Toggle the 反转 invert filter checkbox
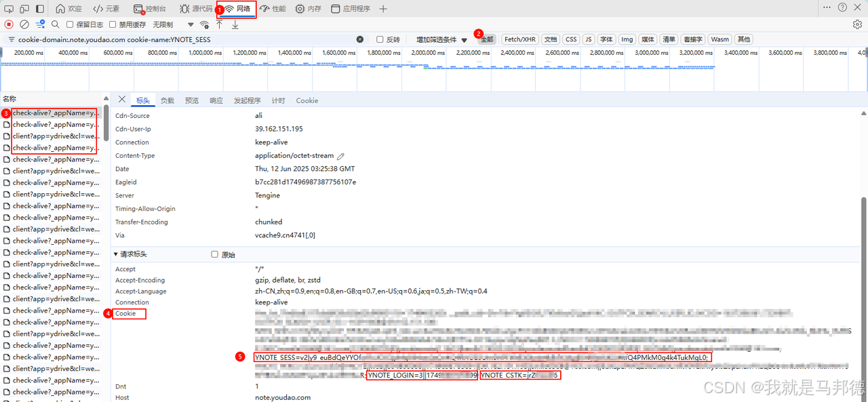Image resolution: width=868 pixels, height=402 pixels. tap(380, 39)
